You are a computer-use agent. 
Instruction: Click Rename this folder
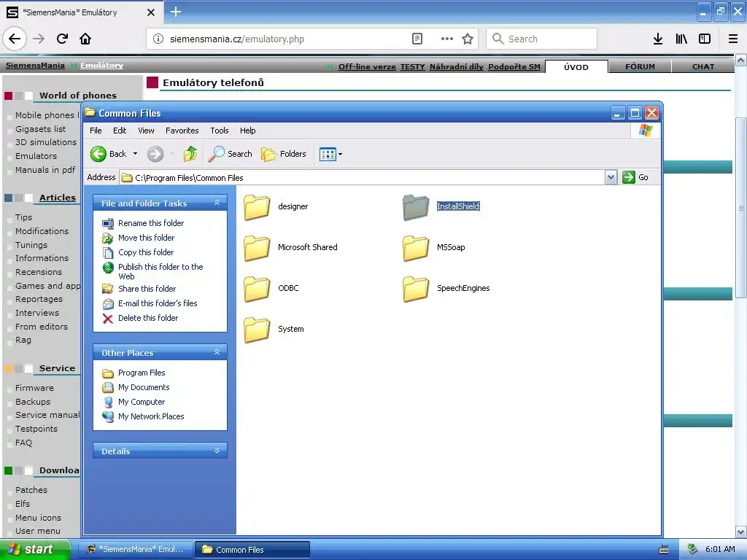tap(151, 223)
